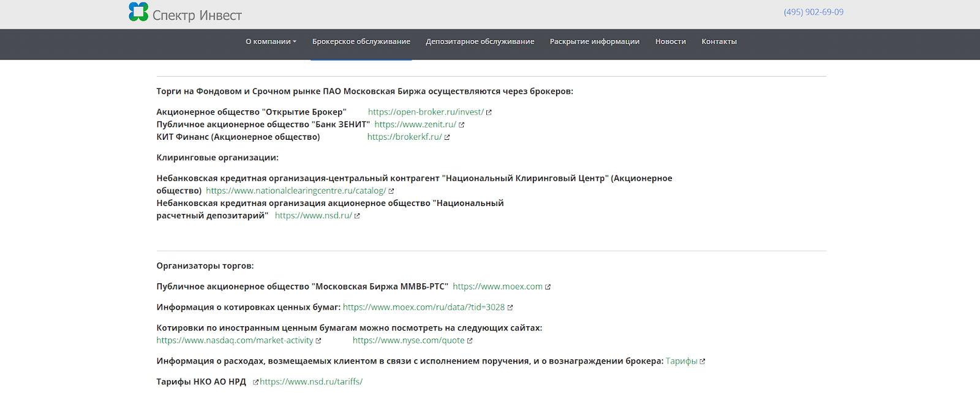The image size is (980, 409).
Task: Visit the www.zenit.ru link
Action: coord(415,124)
